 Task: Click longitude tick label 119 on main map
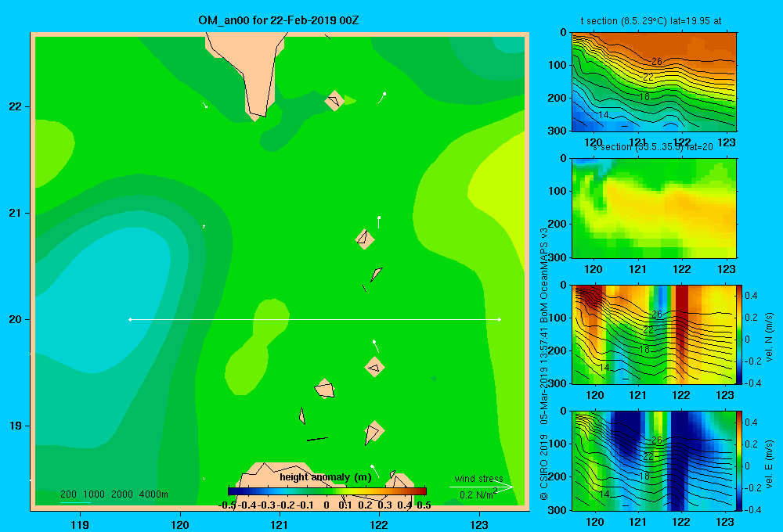(80, 524)
